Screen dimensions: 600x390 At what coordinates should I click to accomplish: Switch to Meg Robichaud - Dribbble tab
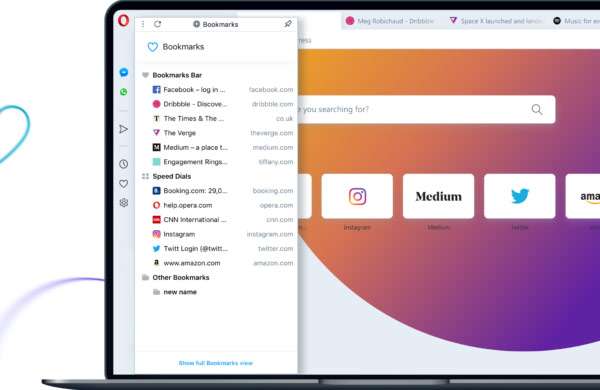(x=390, y=21)
